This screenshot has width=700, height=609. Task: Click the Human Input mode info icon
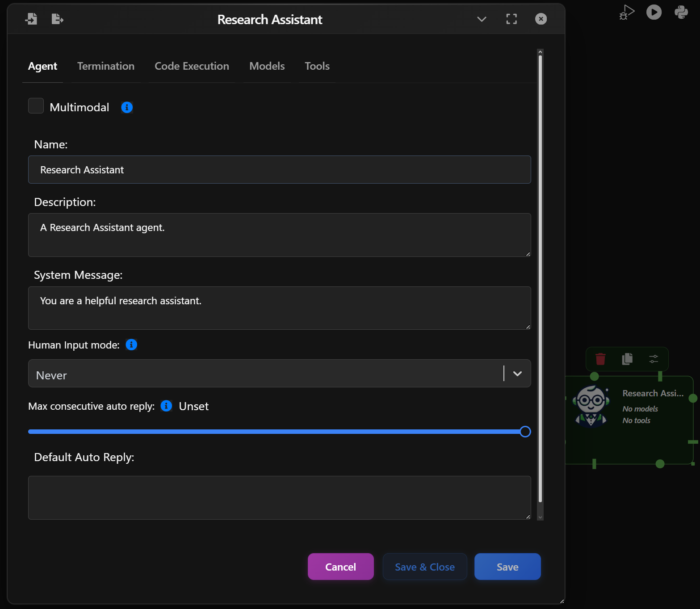tap(131, 344)
